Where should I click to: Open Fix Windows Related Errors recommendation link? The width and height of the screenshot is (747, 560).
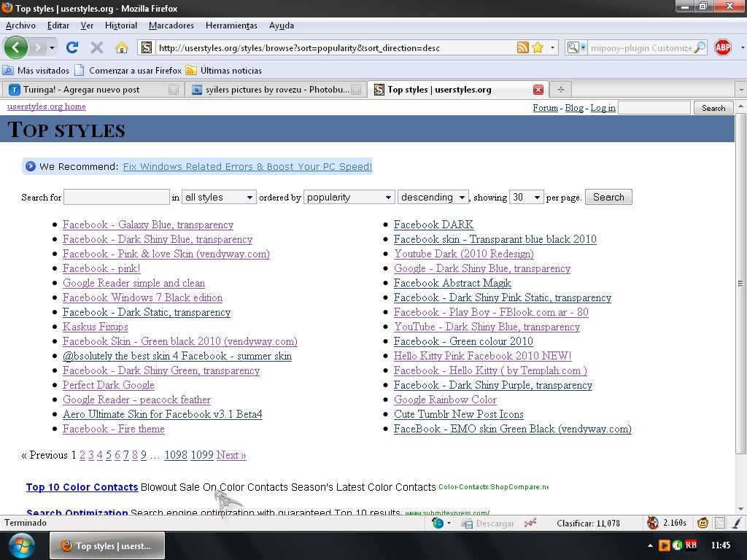247,167
